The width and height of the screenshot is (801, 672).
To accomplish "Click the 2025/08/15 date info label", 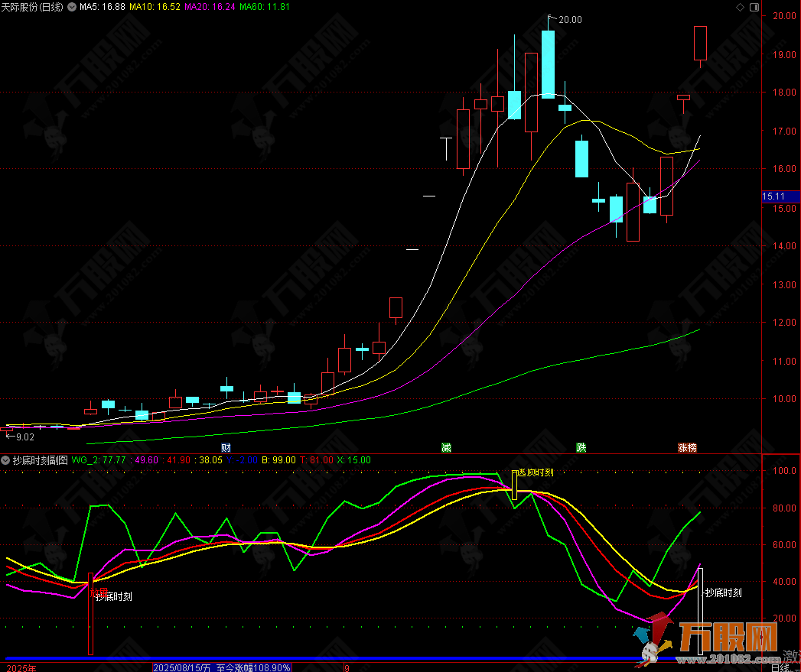I will coord(183,667).
